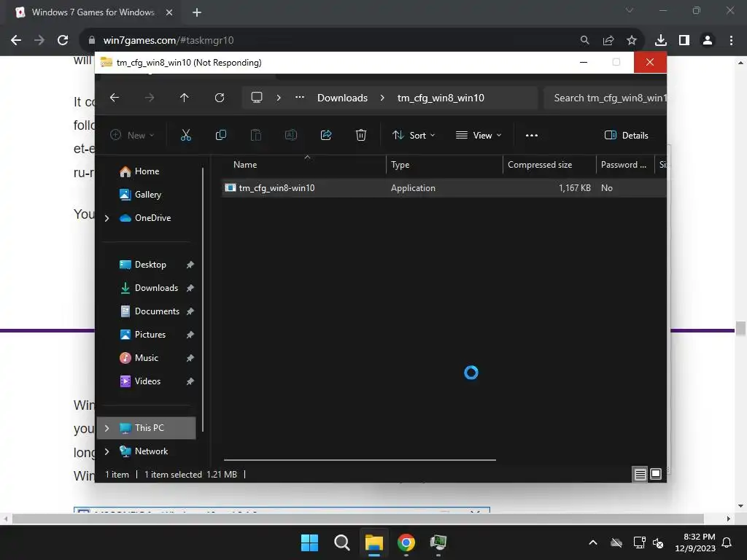Screen dimensions: 747x560
Task: Click the Delete trash can icon
Action: click(x=361, y=135)
